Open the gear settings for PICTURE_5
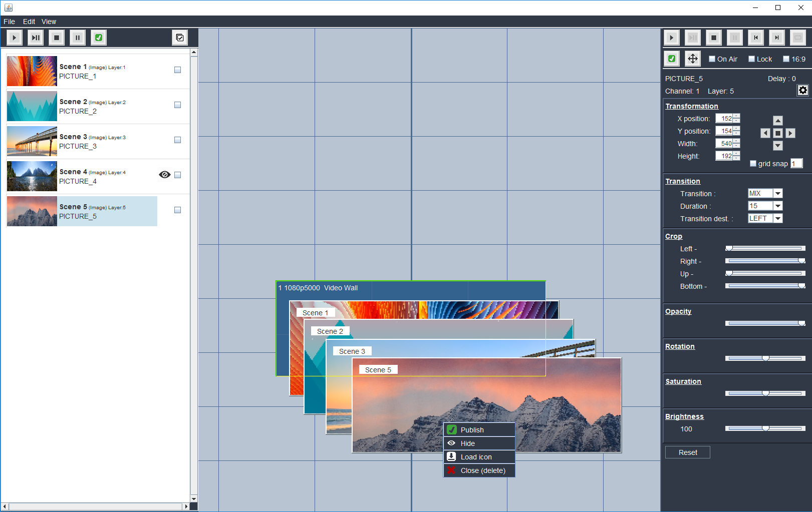This screenshot has height=512, width=812. (802, 90)
